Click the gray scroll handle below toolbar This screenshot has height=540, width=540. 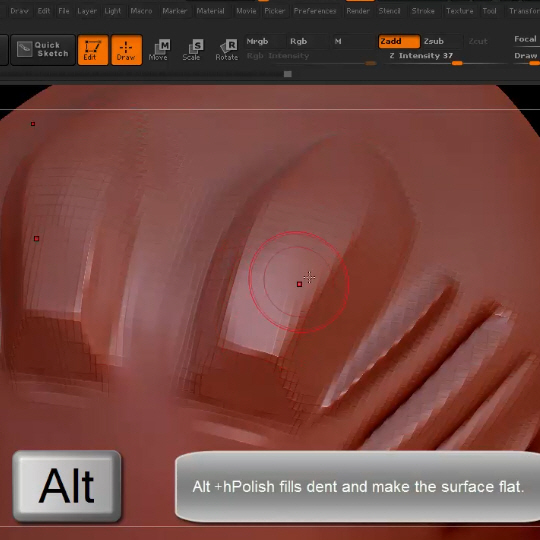pyautogui.click(x=288, y=74)
